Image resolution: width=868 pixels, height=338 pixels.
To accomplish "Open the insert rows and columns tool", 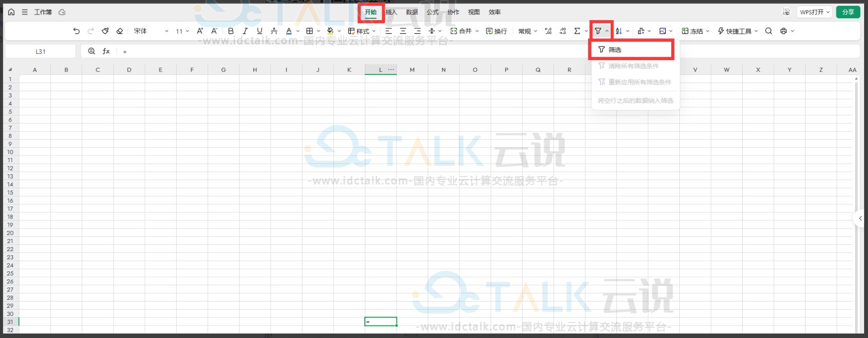I will pyautogui.click(x=641, y=31).
